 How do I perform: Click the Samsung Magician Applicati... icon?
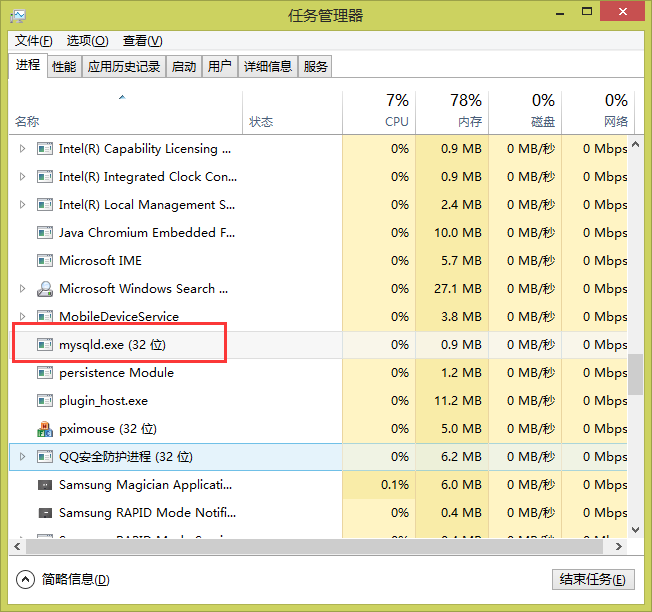point(45,485)
